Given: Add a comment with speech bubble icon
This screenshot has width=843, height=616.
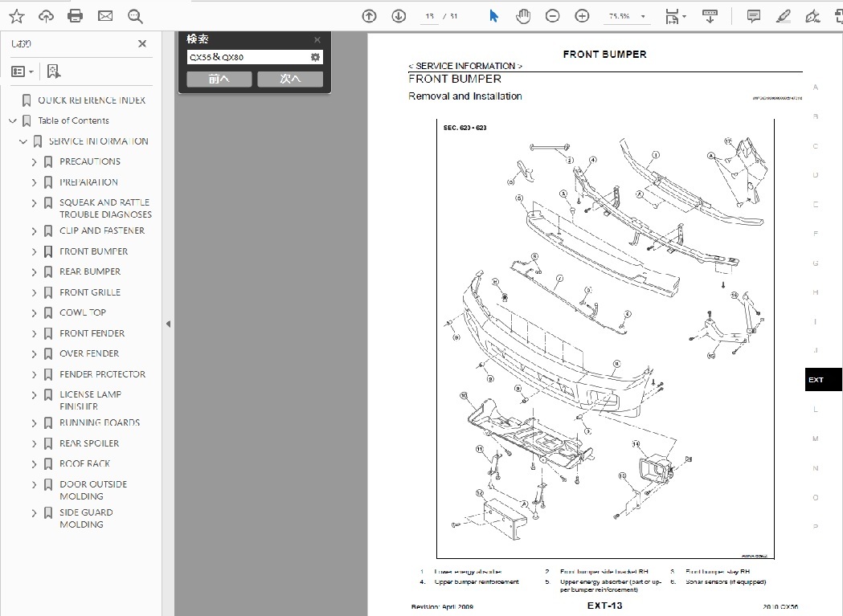Looking at the screenshot, I should (753, 16).
